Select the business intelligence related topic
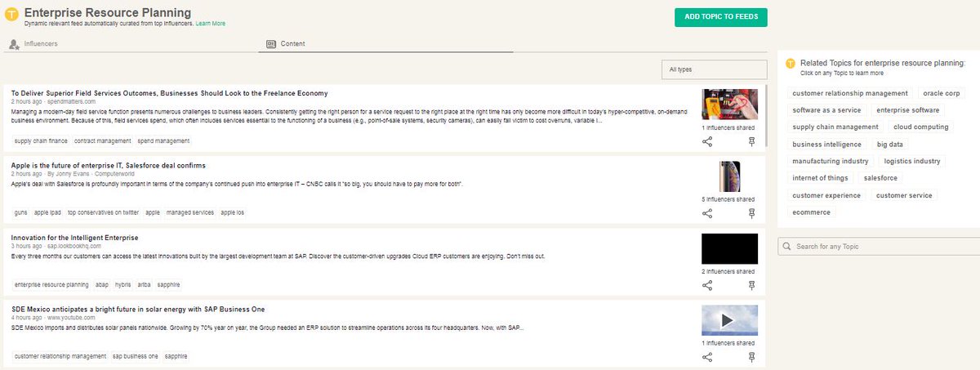Image resolution: width=980 pixels, height=370 pixels. click(x=827, y=144)
